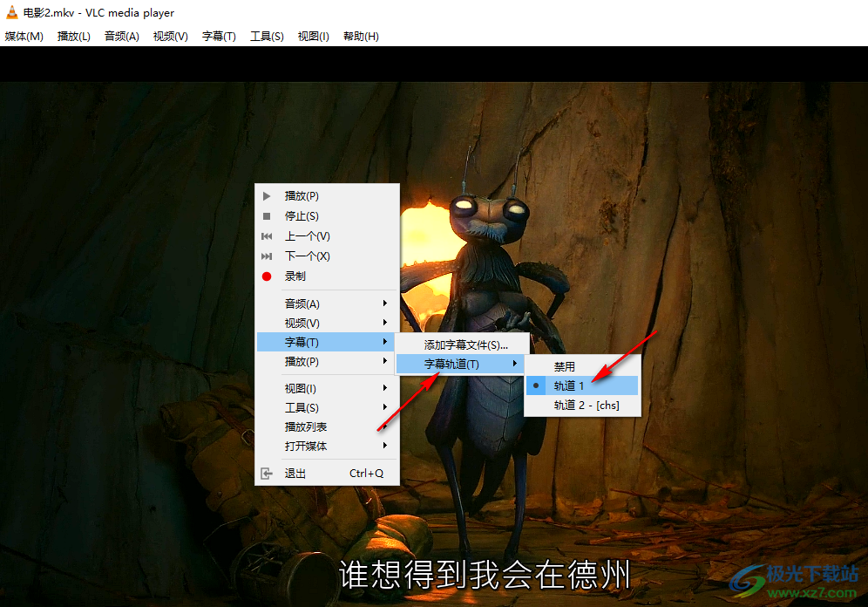
Task: Choose 播放(P) at top of context menu
Action: (327, 196)
